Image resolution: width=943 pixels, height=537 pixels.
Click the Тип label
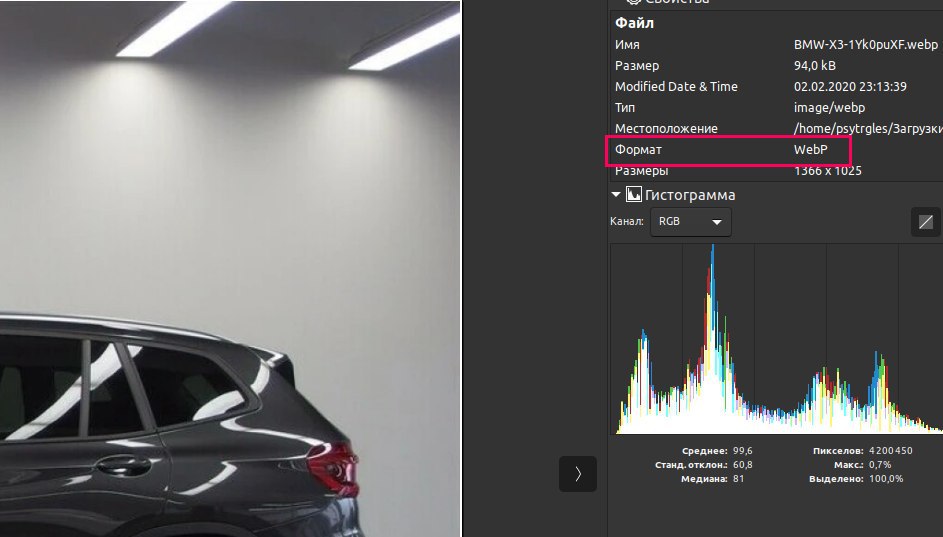(x=624, y=108)
